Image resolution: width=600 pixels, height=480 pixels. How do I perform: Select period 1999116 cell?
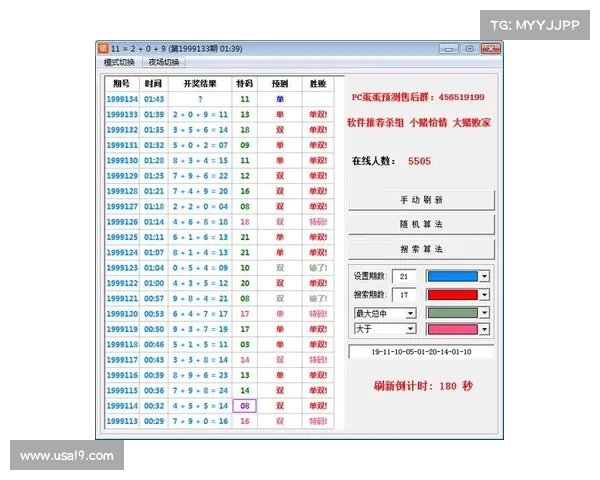(122, 375)
